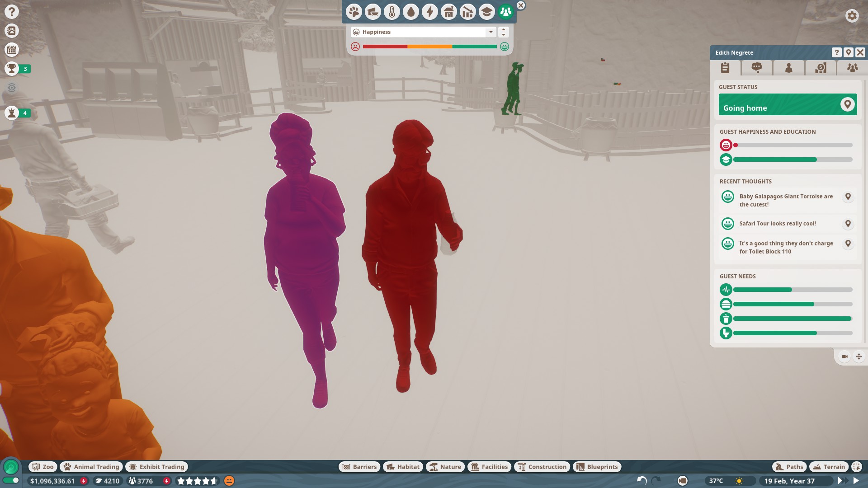Open the Zoo menu
868x488 pixels.
43,467
